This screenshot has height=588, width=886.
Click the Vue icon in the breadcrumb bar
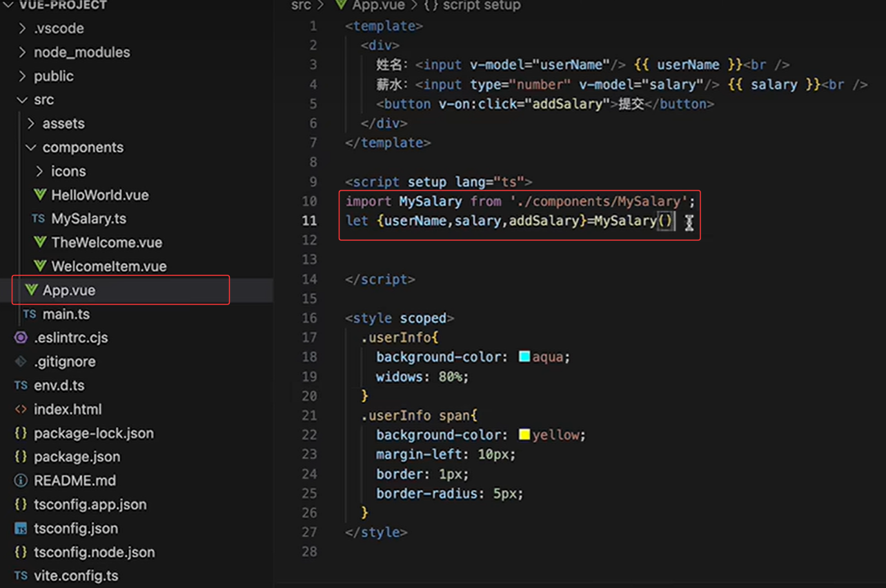coord(341,5)
